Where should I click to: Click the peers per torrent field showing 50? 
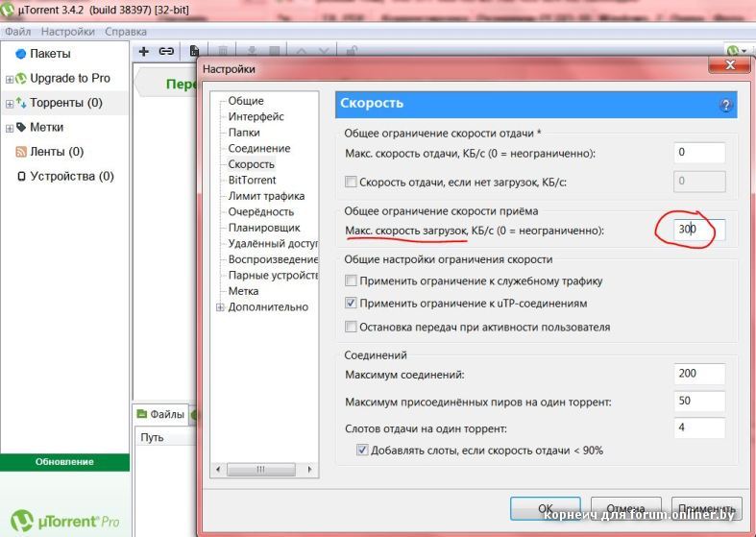(x=699, y=401)
